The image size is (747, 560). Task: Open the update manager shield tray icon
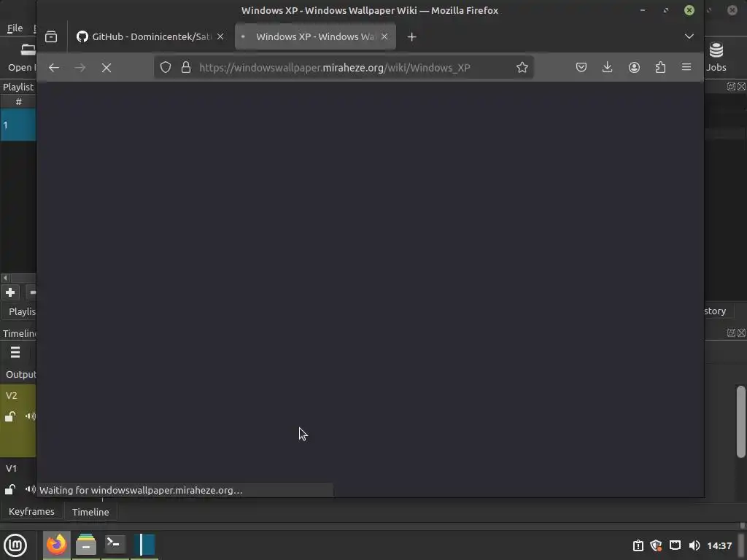pyautogui.click(x=656, y=545)
